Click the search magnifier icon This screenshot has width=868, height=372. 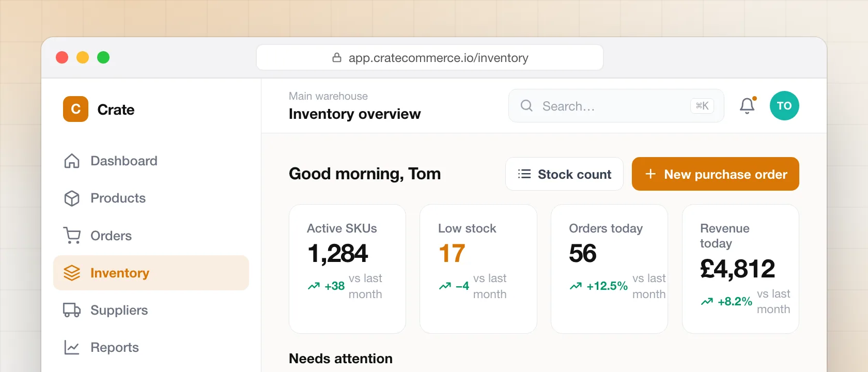pyautogui.click(x=526, y=106)
